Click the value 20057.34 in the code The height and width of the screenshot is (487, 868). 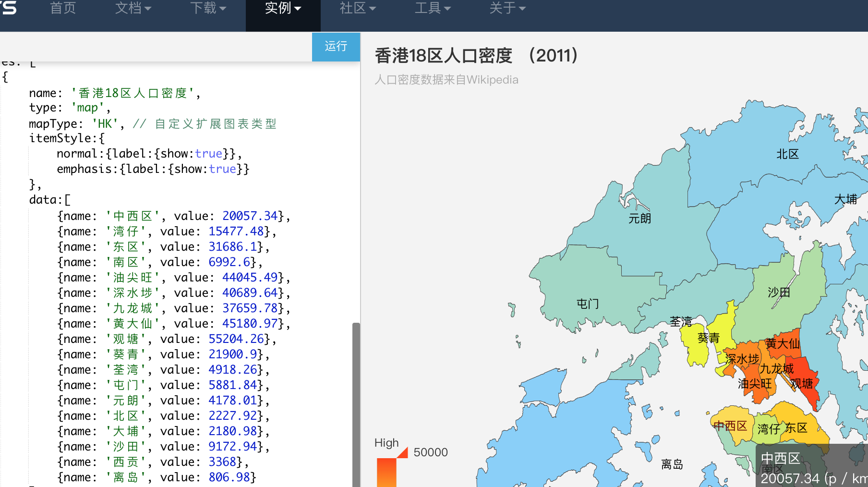[249, 216]
